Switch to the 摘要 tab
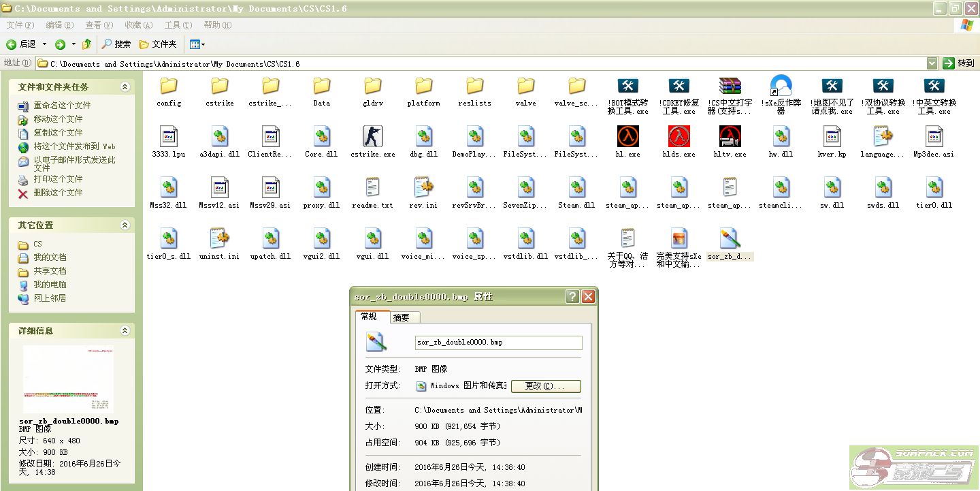Image resolution: width=980 pixels, height=491 pixels. (402, 317)
